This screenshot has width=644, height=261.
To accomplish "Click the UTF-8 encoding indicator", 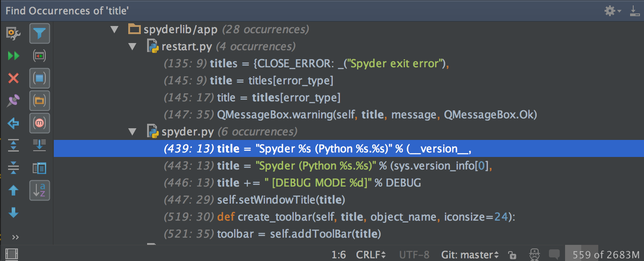I will tap(413, 255).
